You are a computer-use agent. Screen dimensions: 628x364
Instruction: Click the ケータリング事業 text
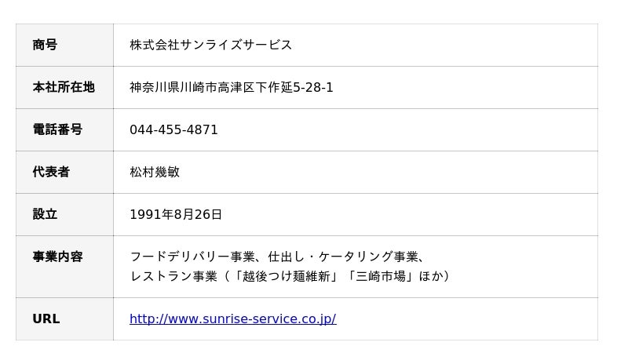(x=368, y=257)
